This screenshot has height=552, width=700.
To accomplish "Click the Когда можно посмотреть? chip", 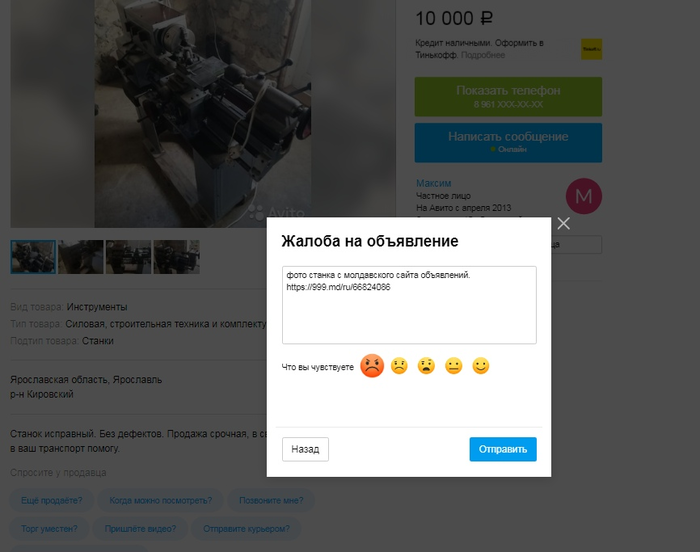I will pos(161,501).
